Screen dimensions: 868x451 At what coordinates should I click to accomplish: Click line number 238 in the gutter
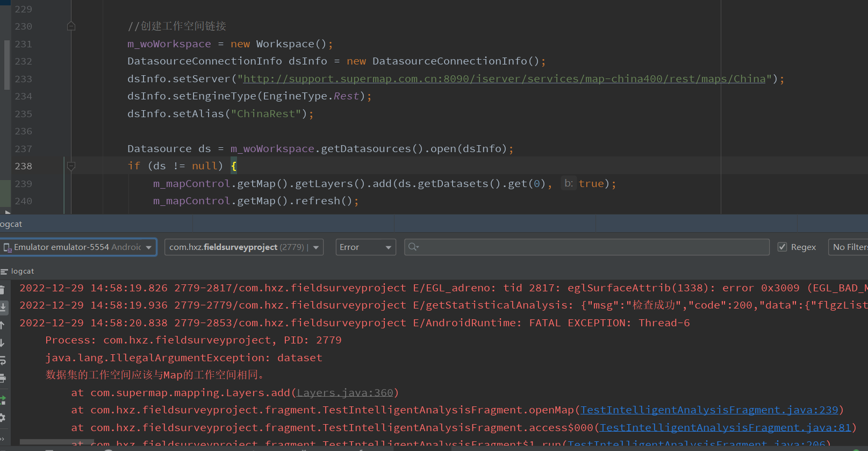(x=24, y=166)
